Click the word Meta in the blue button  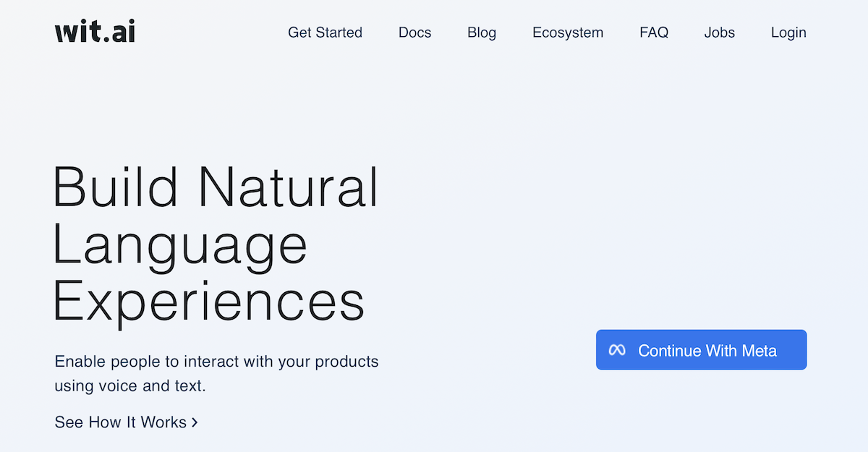[x=759, y=351]
